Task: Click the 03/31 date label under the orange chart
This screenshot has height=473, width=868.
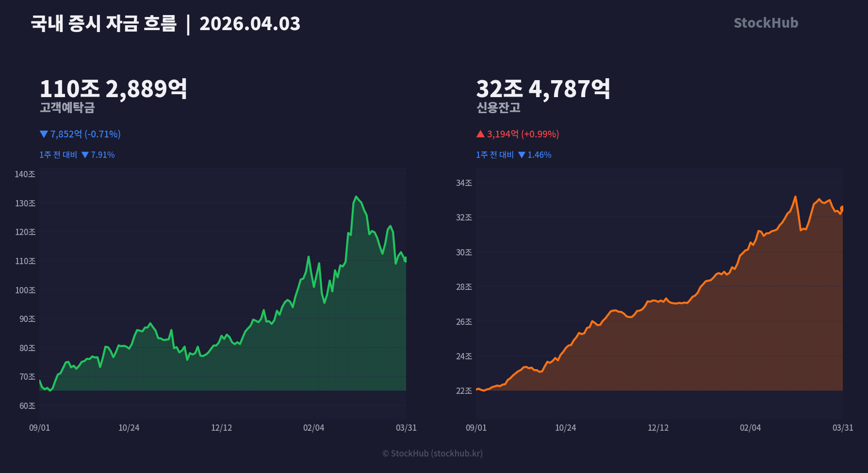Action: pyautogui.click(x=843, y=428)
